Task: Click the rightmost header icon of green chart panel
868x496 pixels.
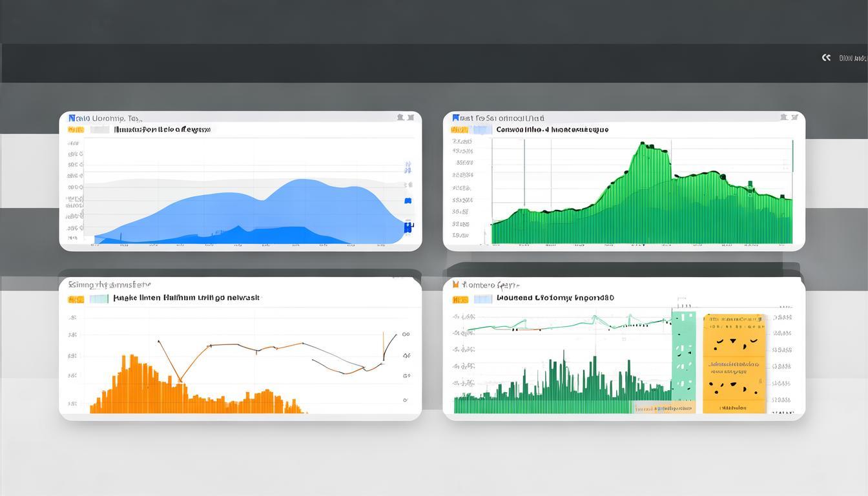Action: (x=794, y=118)
